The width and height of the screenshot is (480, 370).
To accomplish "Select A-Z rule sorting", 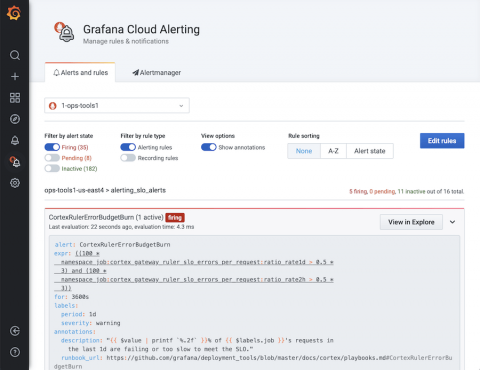I will coord(333,151).
